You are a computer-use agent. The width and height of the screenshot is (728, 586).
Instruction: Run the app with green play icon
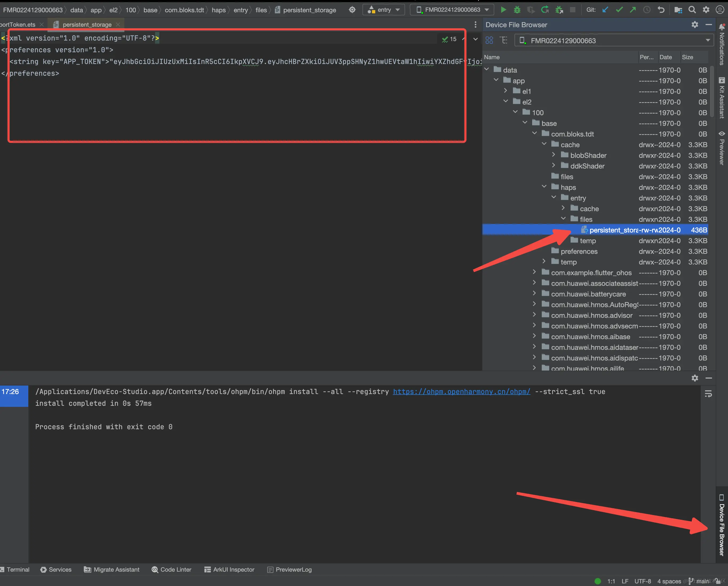click(503, 10)
